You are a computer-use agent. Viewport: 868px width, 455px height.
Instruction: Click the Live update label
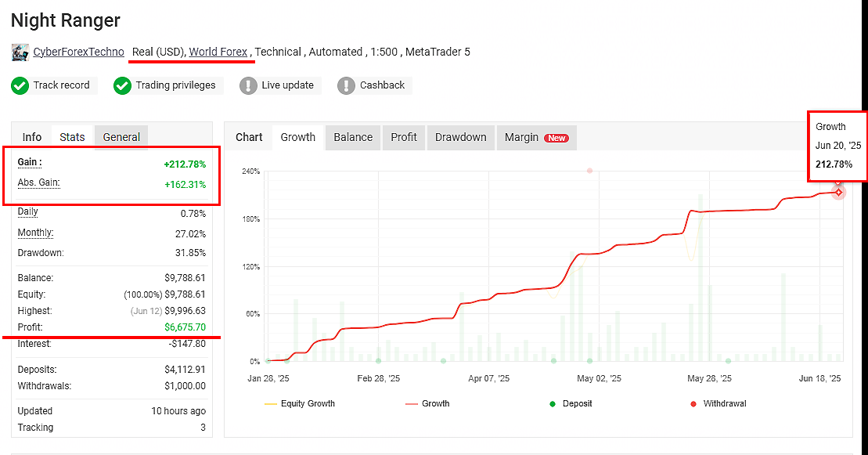click(x=288, y=85)
